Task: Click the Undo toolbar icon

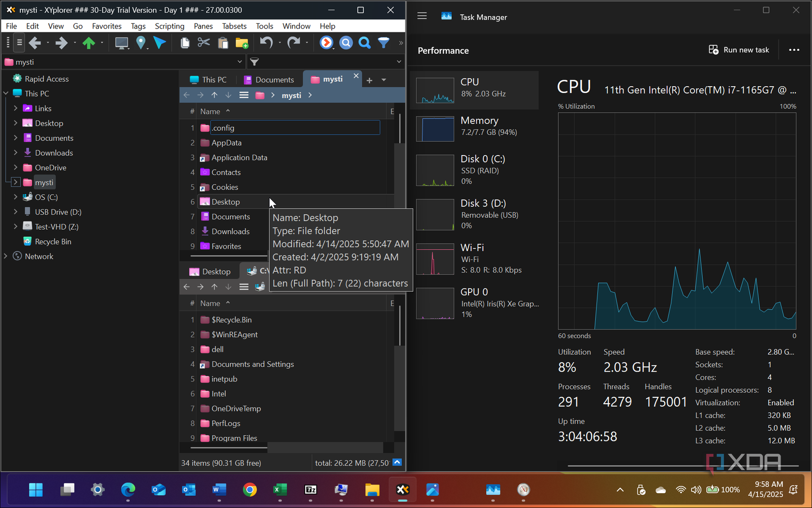Action: click(x=266, y=43)
